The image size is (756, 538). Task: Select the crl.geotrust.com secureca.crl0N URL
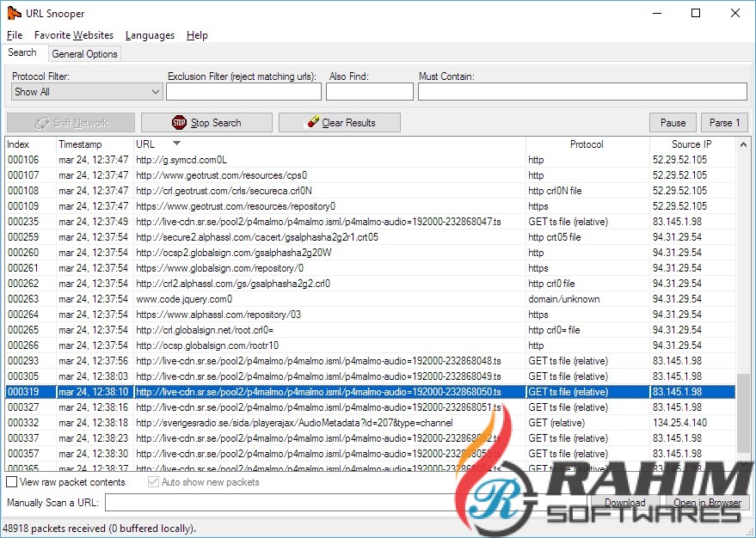coord(224,190)
